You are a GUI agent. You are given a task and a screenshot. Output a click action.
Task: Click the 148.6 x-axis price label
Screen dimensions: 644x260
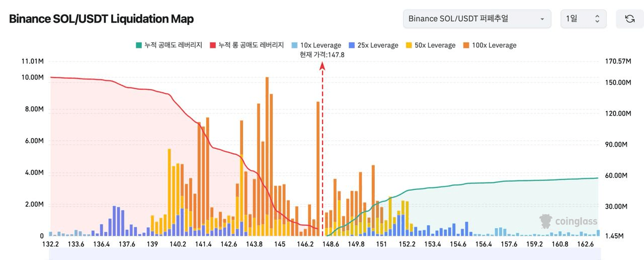point(331,244)
